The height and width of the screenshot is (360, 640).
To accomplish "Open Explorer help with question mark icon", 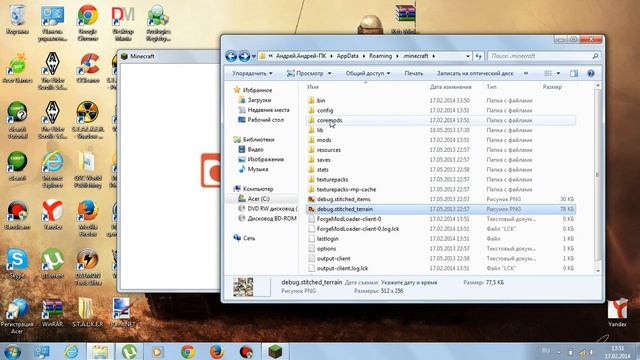I will tap(591, 73).
